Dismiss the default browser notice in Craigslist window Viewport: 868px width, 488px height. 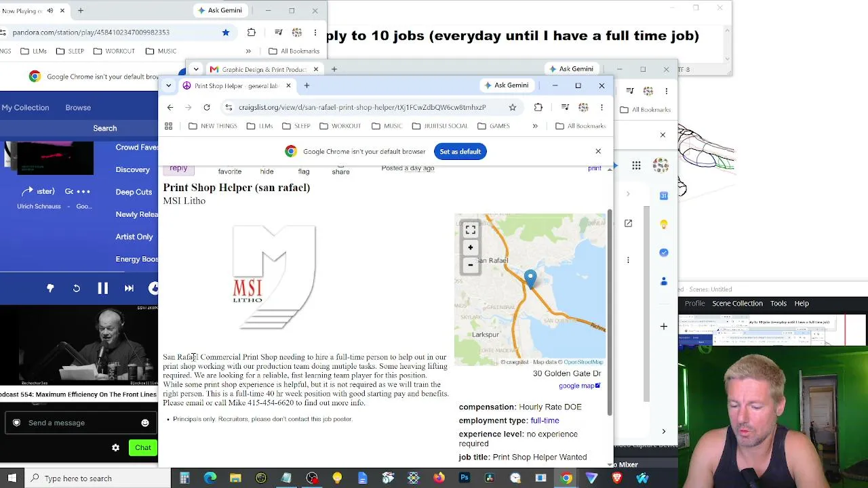point(598,151)
